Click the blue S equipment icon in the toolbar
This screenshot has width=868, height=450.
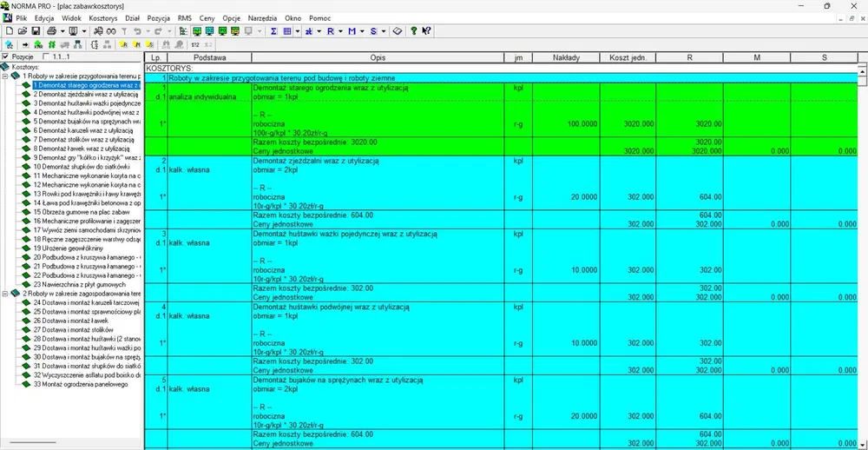pyautogui.click(x=373, y=31)
